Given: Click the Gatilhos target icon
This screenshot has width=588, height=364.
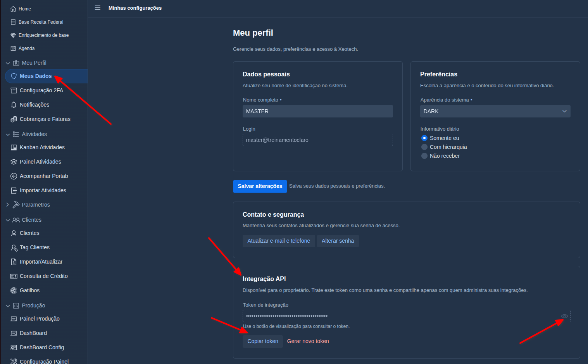Looking at the screenshot, I should [14, 290].
